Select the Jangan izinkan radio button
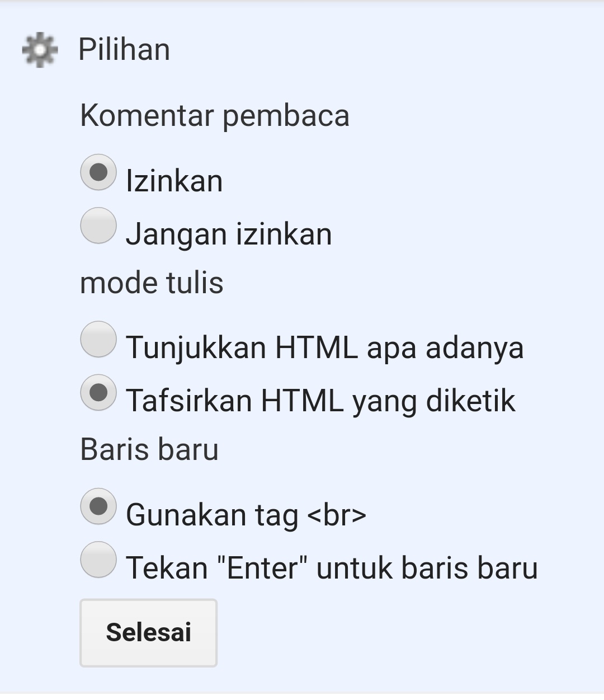This screenshot has width=604, height=700. pos(98,226)
